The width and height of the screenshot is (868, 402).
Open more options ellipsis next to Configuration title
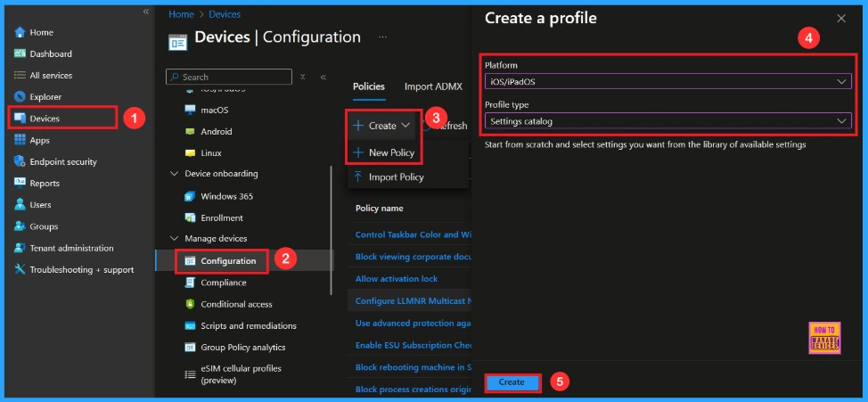click(x=382, y=37)
